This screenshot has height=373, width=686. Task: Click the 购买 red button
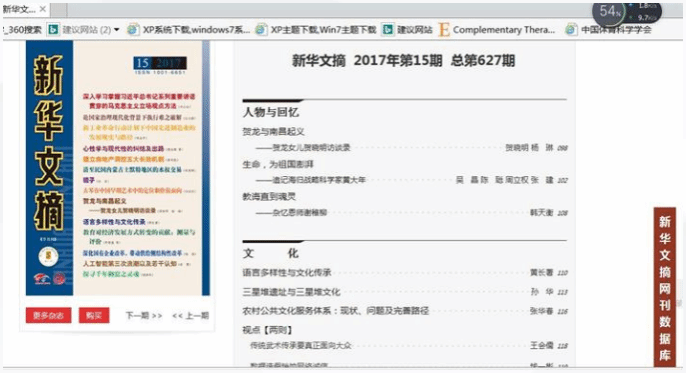94,315
